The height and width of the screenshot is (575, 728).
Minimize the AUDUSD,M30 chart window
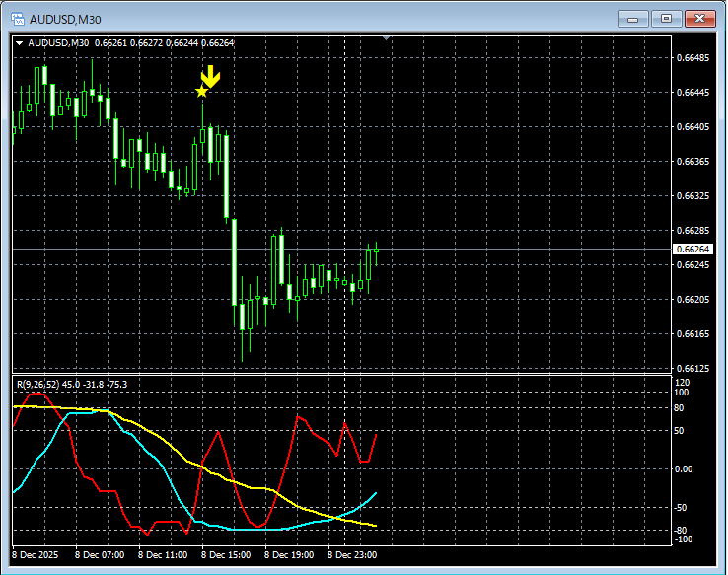click(631, 18)
